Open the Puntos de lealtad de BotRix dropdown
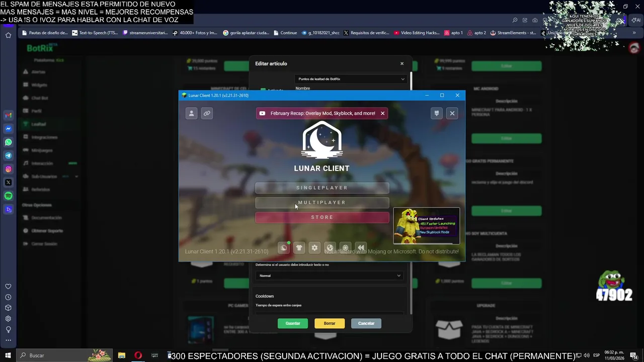 [x=351, y=79]
